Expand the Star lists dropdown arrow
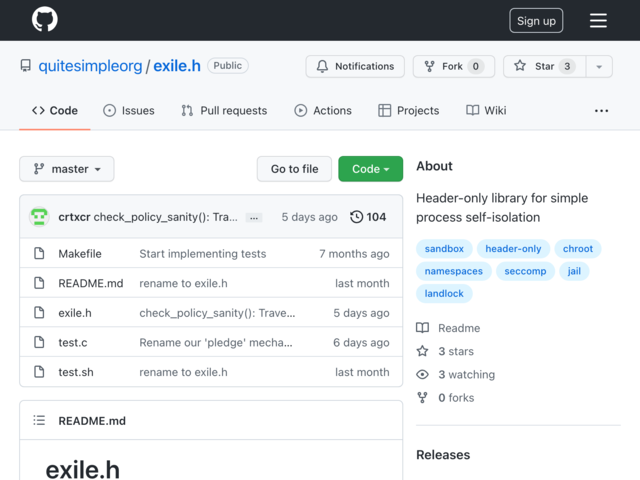This screenshot has height=480, width=640. tap(599, 66)
